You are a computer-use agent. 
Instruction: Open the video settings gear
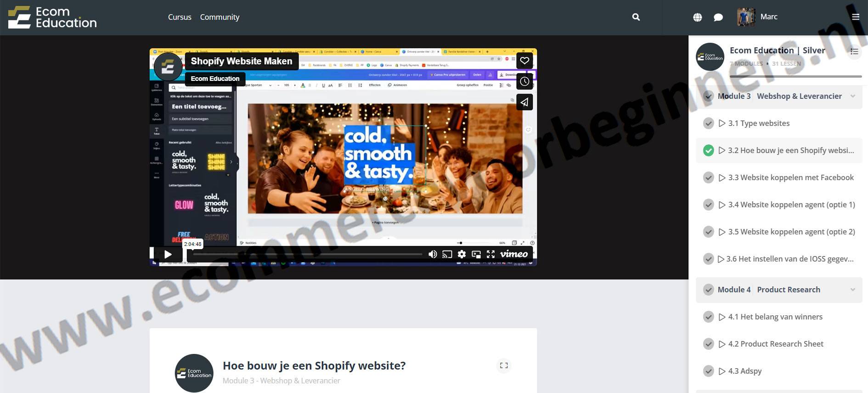tap(462, 254)
